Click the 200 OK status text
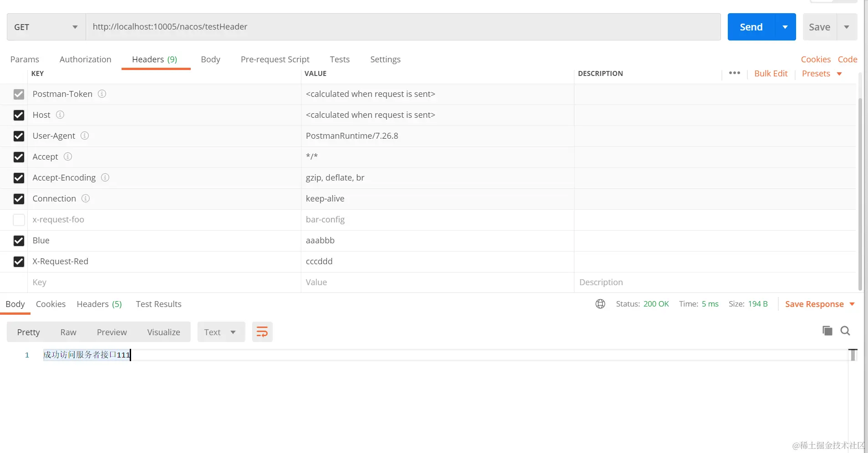Viewport: 868px width, 453px height. [x=656, y=304]
